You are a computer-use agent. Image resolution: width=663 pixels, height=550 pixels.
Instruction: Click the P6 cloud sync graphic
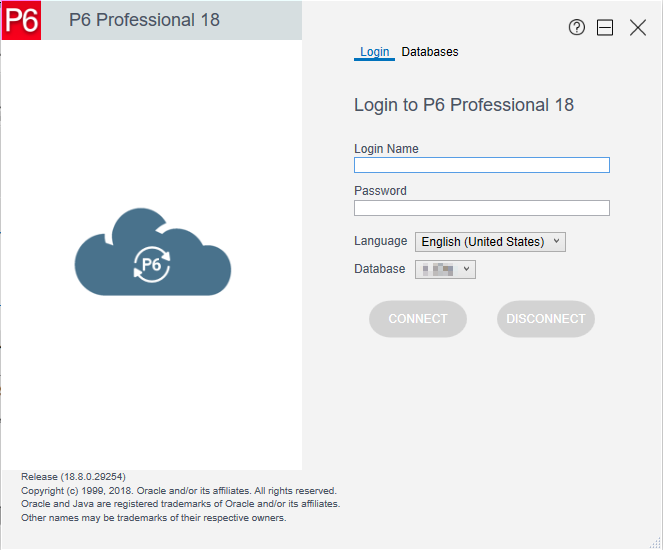click(152, 256)
